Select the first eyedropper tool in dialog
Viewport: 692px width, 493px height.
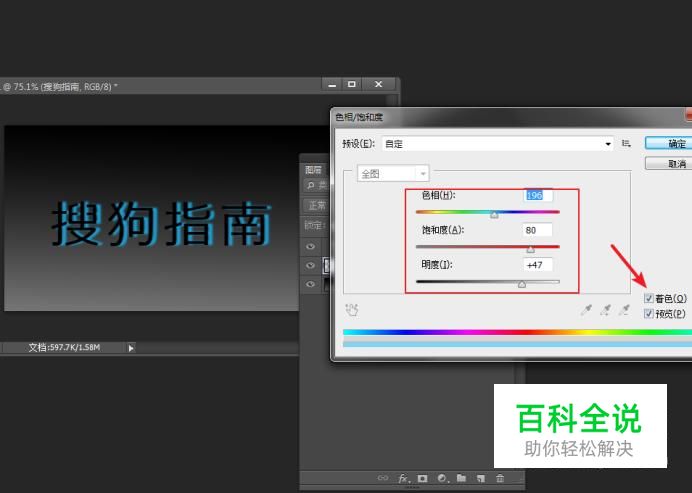(586, 310)
